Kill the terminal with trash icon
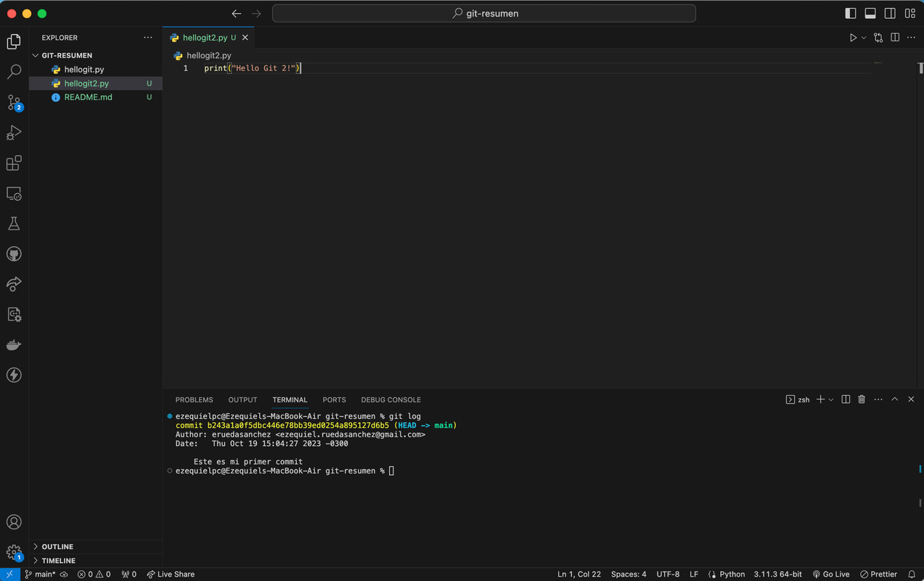Viewport: 924px width, 581px height. (x=862, y=399)
